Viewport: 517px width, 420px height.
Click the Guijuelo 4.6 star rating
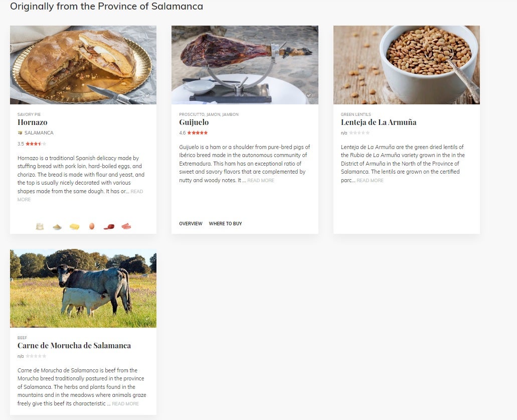tap(193, 132)
